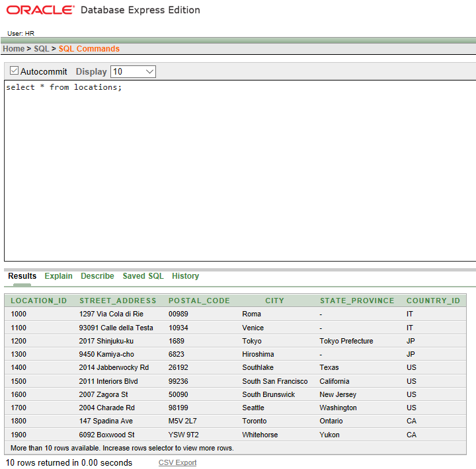Click the city Venice
This screenshot has width=476, height=469.
(253, 328)
